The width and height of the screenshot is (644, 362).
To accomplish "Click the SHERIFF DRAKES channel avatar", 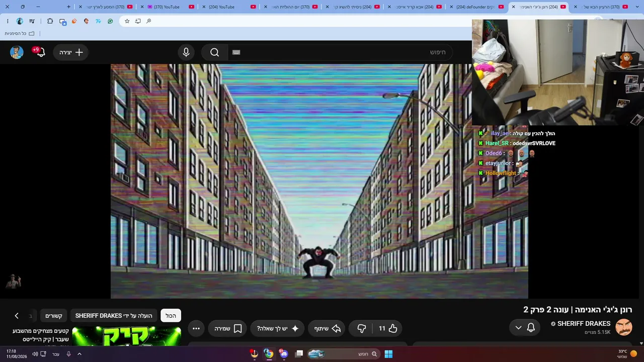I will pos(624,327).
